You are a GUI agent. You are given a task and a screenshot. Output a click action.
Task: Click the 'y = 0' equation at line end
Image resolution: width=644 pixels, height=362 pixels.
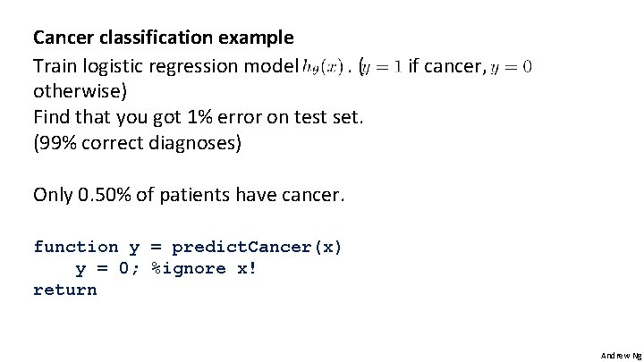pos(513,65)
